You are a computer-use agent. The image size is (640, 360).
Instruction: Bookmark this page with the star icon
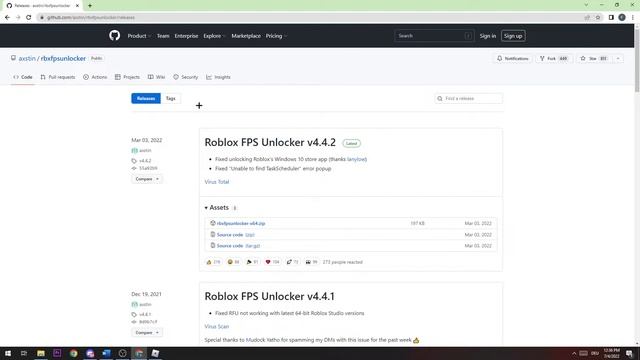point(598,18)
